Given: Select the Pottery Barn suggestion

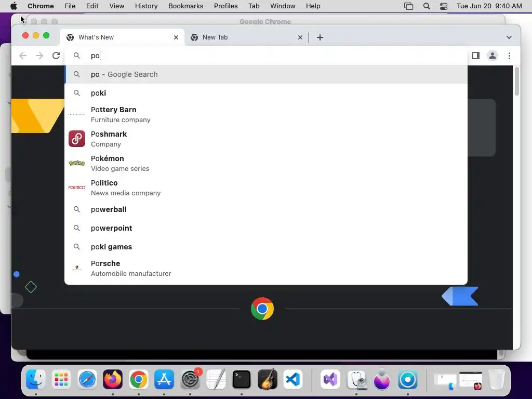Looking at the screenshot, I should (x=265, y=115).
